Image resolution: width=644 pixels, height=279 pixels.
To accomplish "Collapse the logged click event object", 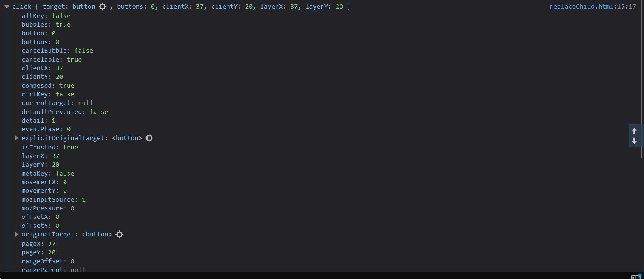I will (x=7, y=7).
